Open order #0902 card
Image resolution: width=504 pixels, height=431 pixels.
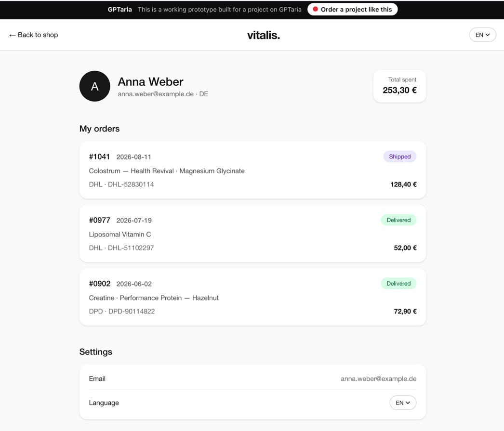(x=252, y=297)
